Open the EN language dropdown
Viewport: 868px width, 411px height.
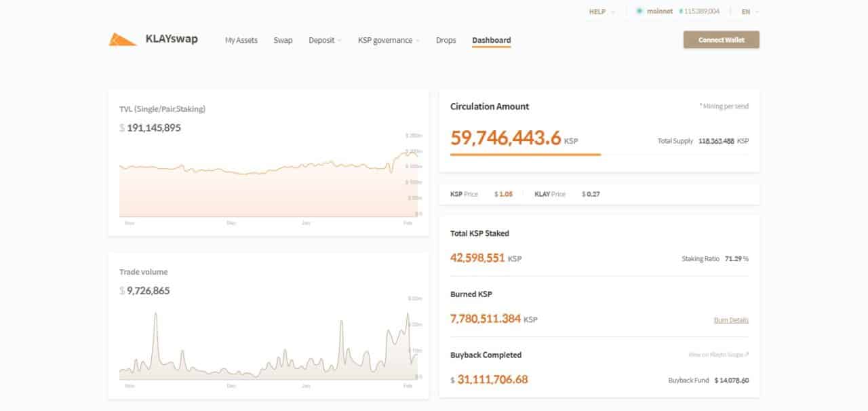tap(750, 12)
